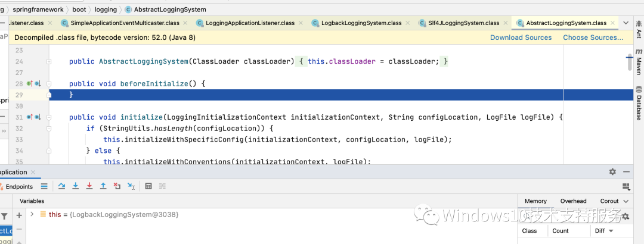The height and width of the screenshot is (244, 644).
Task: Click the Drop Frame icon
Action: pos(117,186)
